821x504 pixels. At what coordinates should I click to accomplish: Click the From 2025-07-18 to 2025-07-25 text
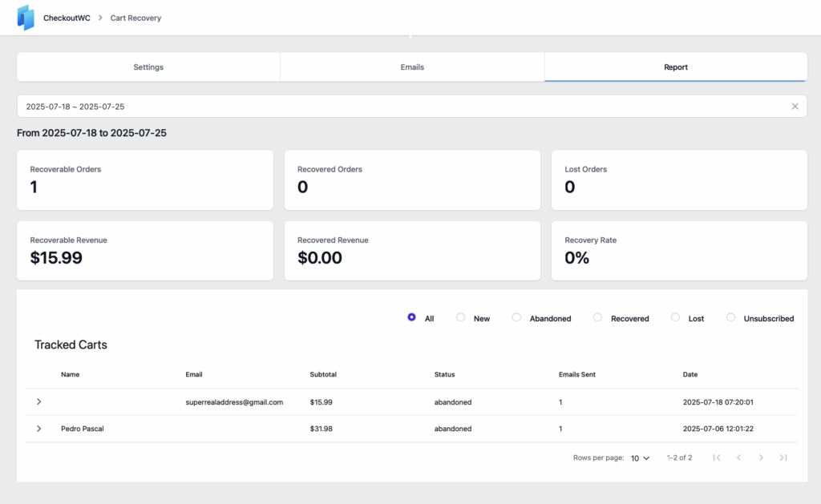coord(91,133)
